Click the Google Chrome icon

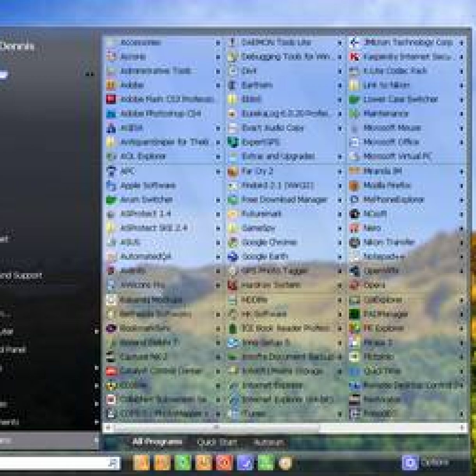(233, 242)
